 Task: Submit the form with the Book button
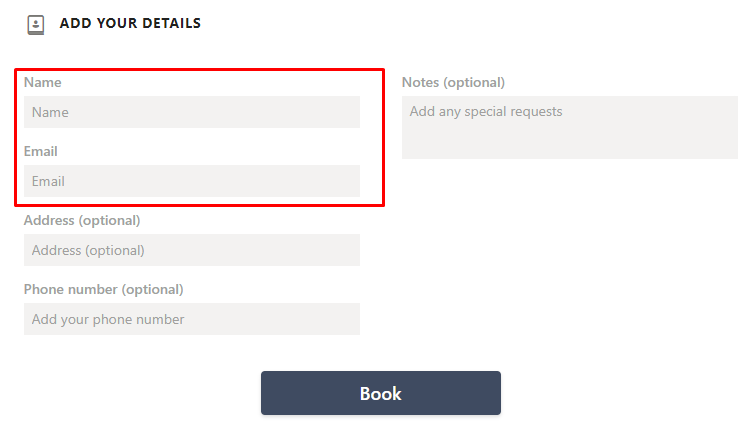tap(380, 393)
